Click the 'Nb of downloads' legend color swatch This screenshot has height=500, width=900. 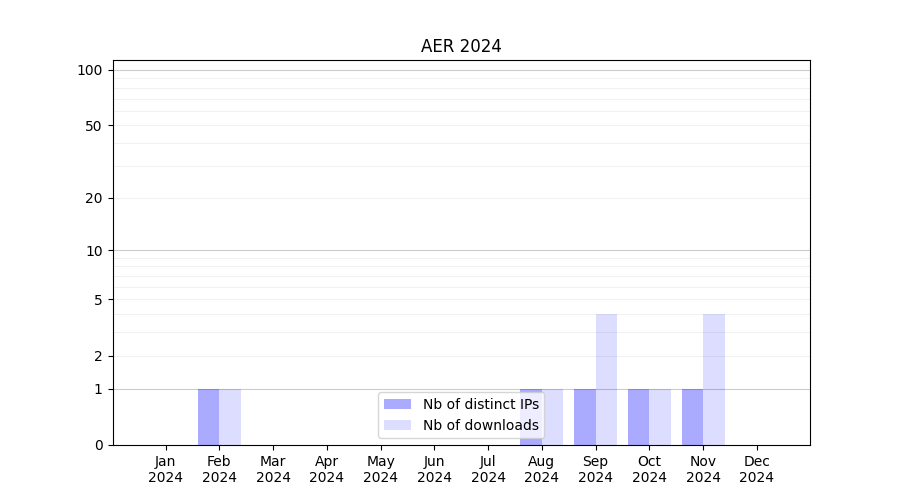pyautogui.click(x=397, y=425)
